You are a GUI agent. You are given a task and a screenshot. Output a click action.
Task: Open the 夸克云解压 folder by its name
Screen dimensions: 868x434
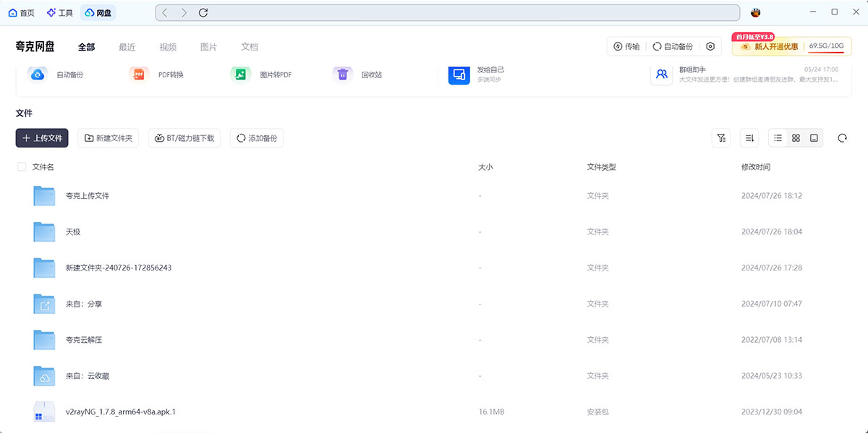84,340
